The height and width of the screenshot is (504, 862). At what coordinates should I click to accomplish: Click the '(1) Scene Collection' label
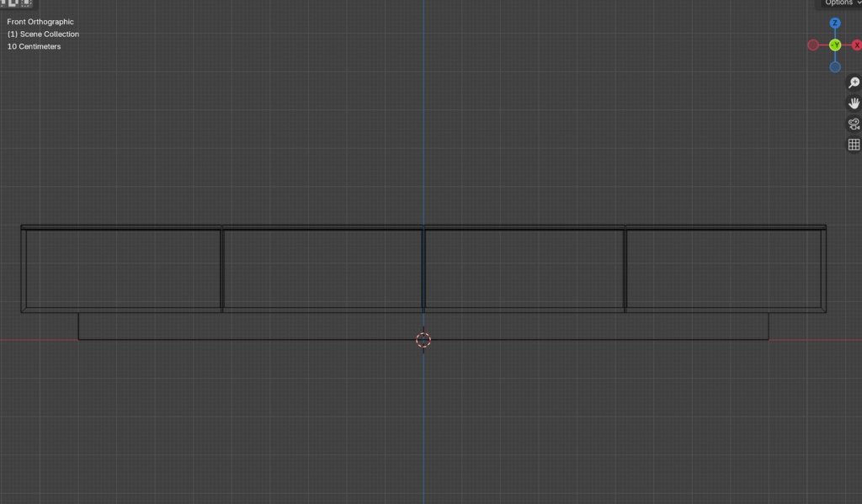[43, 34]
